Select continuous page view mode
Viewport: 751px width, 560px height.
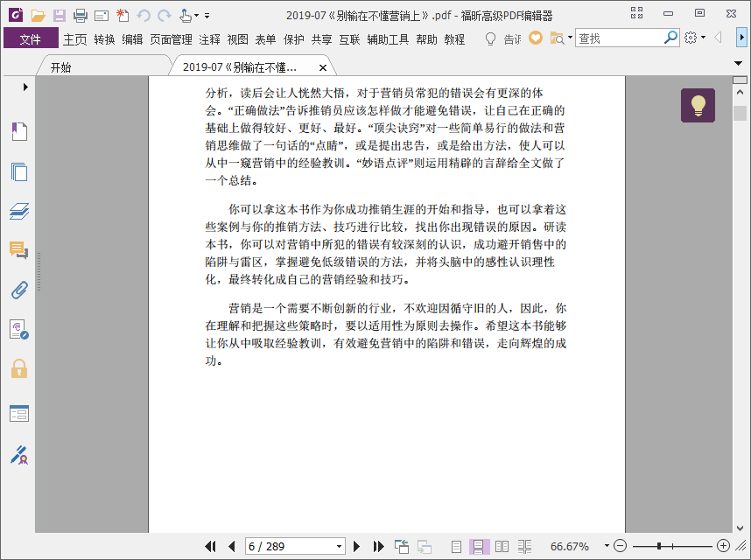click(x=479, y=546)
